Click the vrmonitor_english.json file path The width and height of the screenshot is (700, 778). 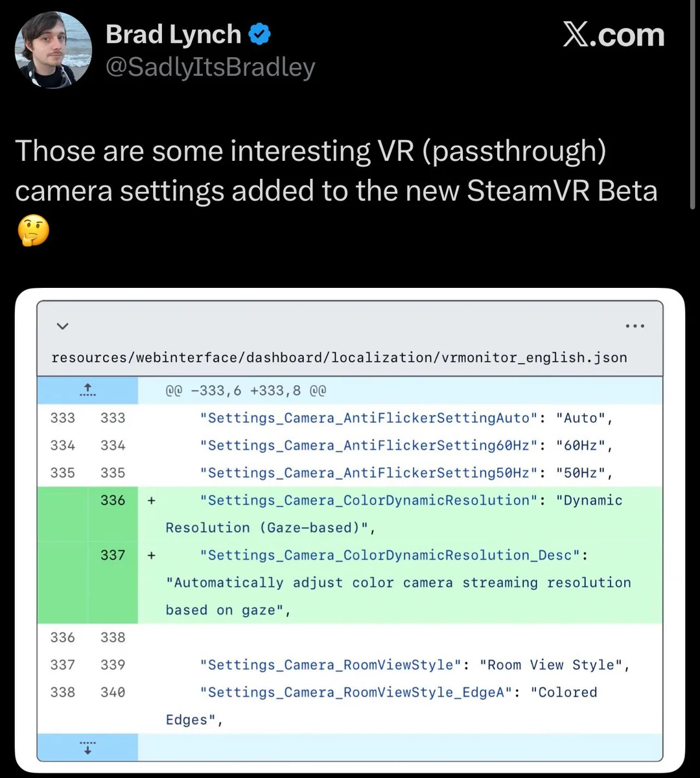(339, 357)
